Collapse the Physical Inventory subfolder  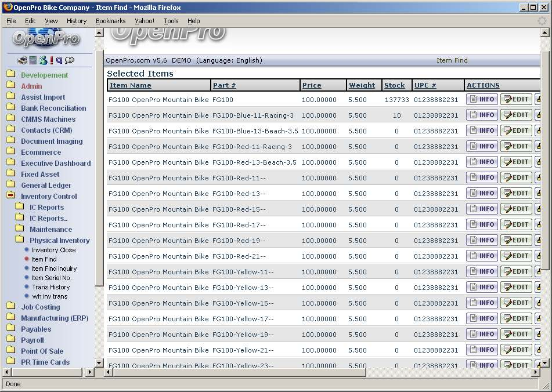point(19,240)
